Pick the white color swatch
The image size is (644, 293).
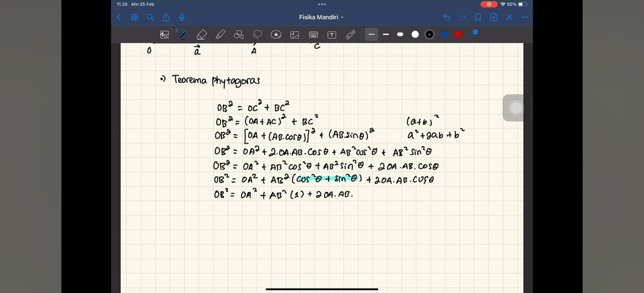pyautogui.click(x=415, y=34)
